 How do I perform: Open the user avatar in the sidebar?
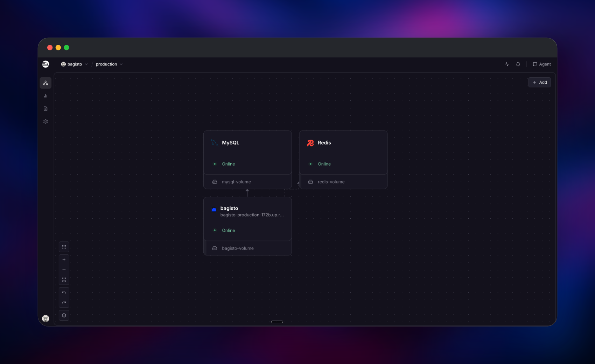45,318
